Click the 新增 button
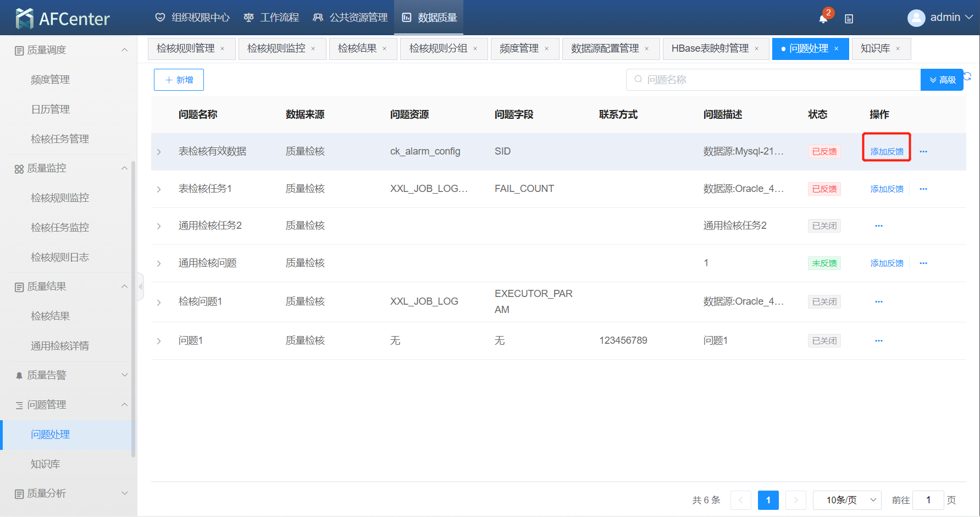The height and width of the screenshot is (517, 980). coord(179,80)
